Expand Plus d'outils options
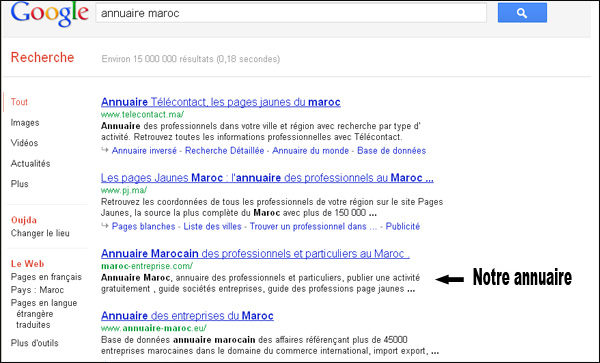The width and height of the screenshot is (600, 363). coord(34,343)
